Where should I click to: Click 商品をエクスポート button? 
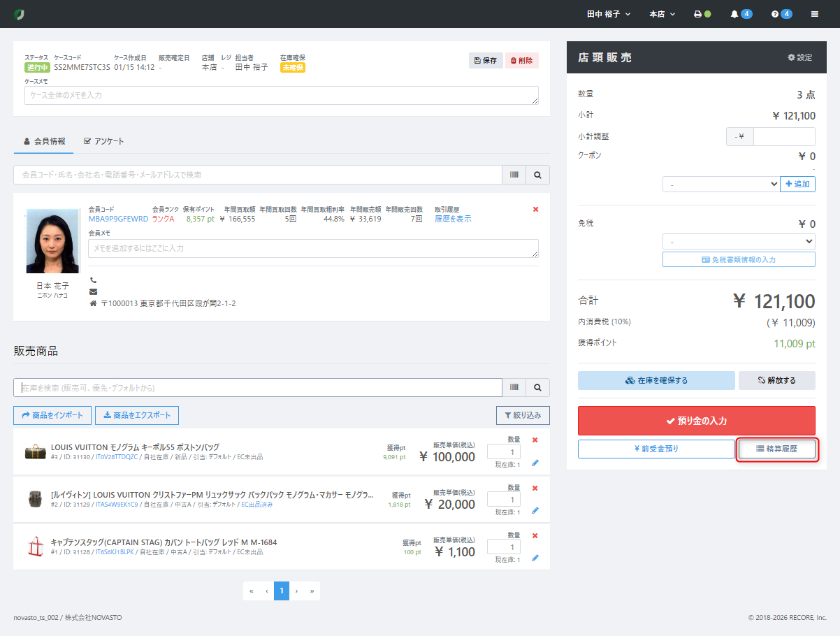tap(137, 415)
